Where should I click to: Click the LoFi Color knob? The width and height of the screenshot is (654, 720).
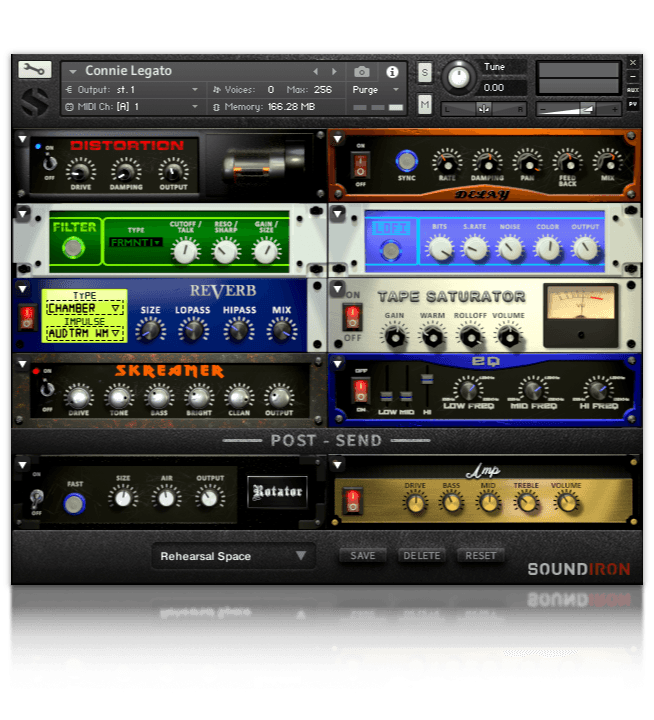pyautogui.click(x=547, y=248)
